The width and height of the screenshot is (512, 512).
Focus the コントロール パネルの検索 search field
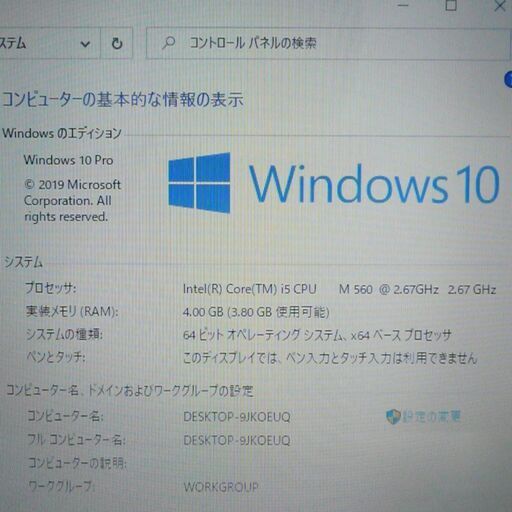[x=328, y=43]
